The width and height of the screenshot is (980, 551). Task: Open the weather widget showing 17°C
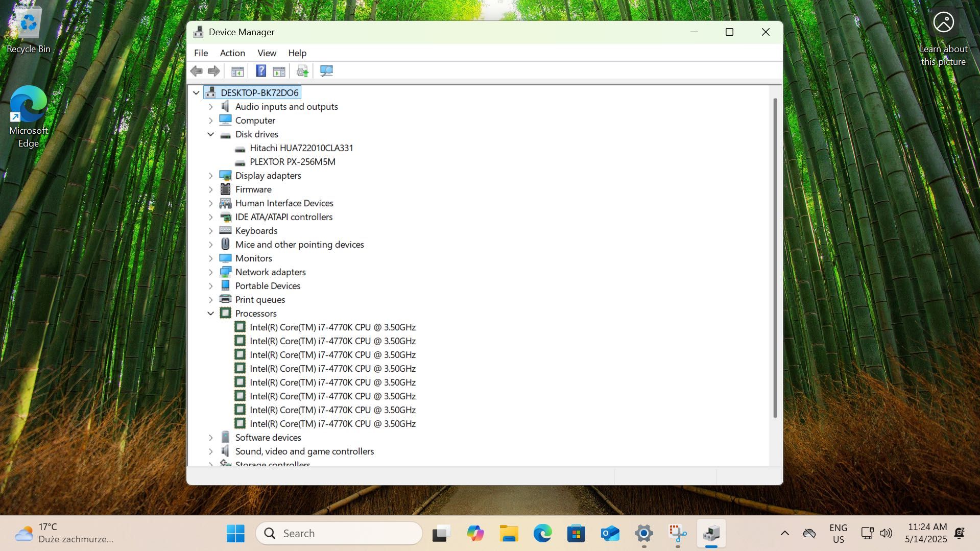64,534
